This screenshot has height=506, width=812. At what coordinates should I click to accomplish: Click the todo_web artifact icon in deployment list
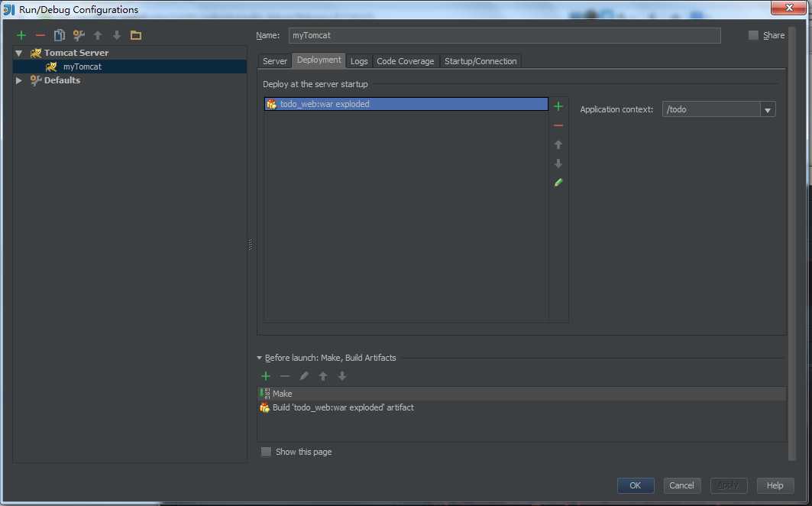[271, 104]
